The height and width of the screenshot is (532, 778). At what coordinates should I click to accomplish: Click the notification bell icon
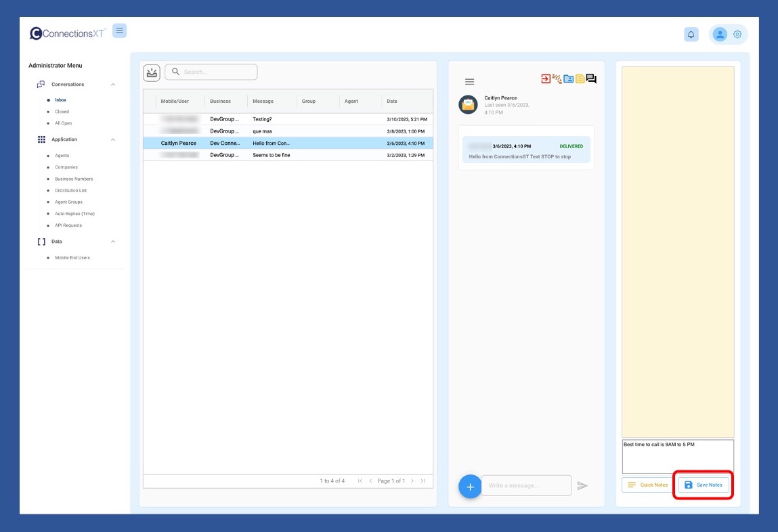pos(691,35)
